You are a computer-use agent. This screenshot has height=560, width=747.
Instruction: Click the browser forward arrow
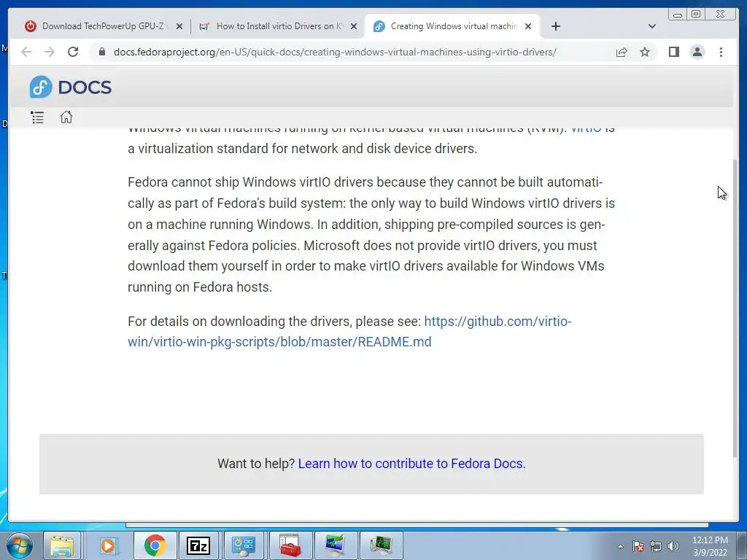point(50,52)
